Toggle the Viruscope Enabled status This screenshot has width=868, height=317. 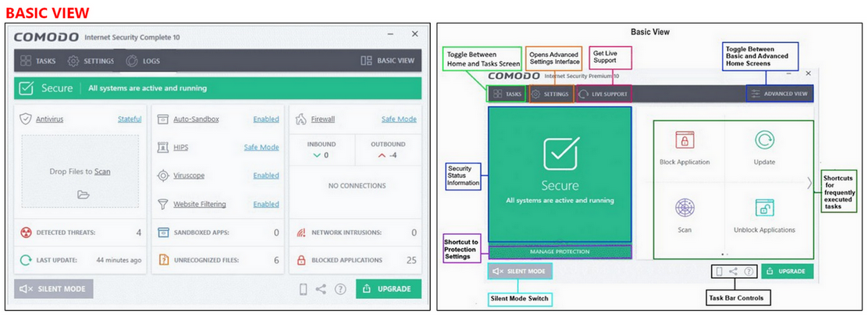tap(266, 176)
